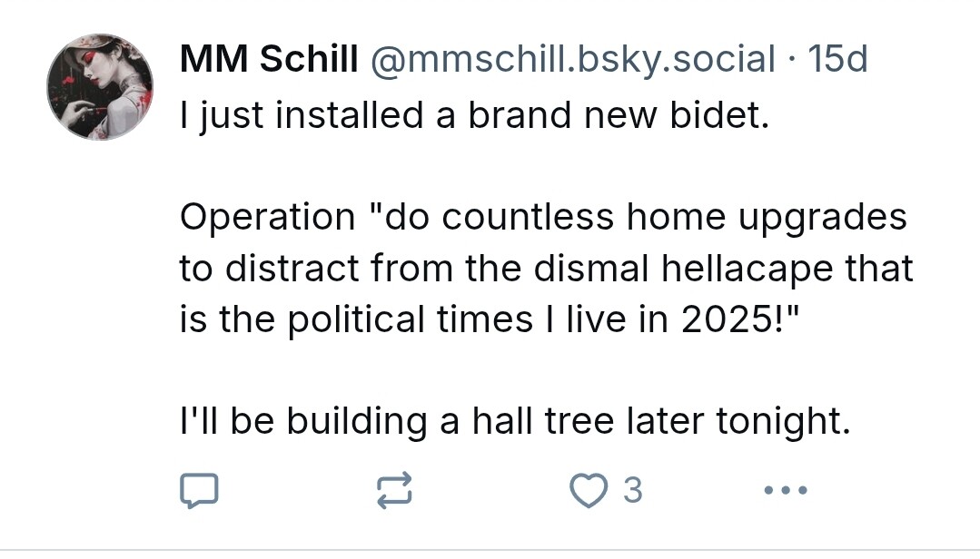The width and height of the screenshot is (980, 559).
Task: Open the three-dot more options menu
Action: pyautogui.click(x=786, y=490)
